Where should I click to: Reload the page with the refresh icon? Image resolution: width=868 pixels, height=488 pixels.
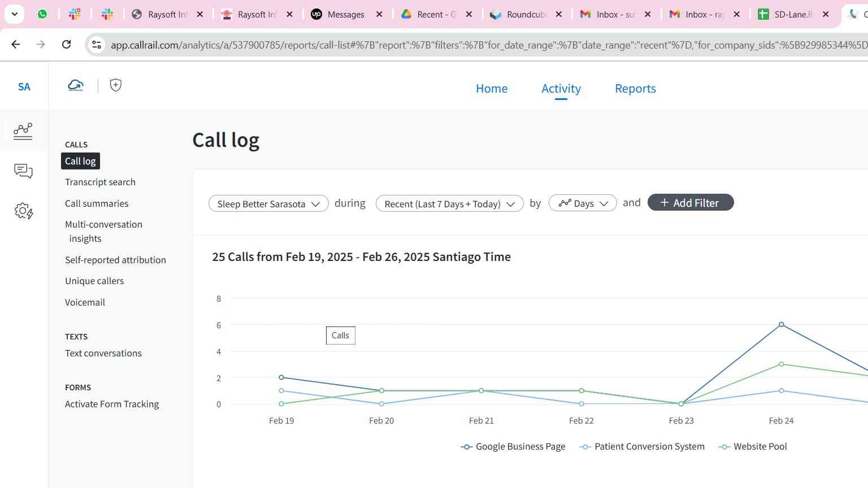tap(66, 44)
